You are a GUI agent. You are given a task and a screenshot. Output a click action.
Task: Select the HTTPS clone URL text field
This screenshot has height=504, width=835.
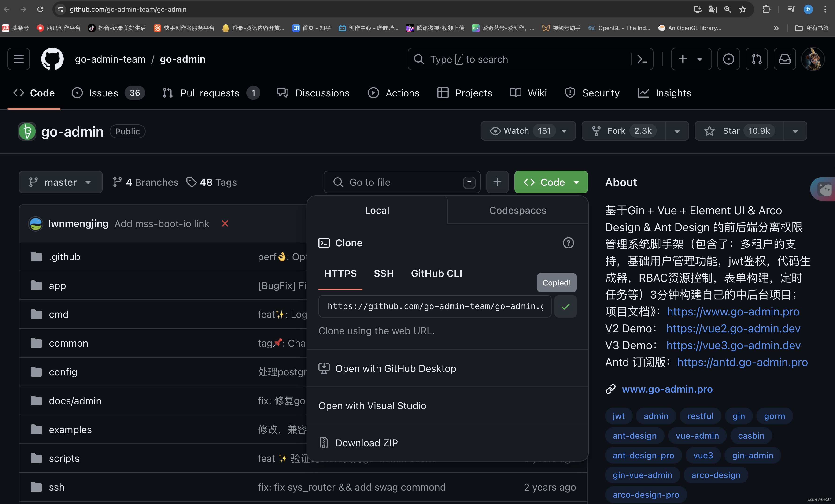tap(435, 306)
